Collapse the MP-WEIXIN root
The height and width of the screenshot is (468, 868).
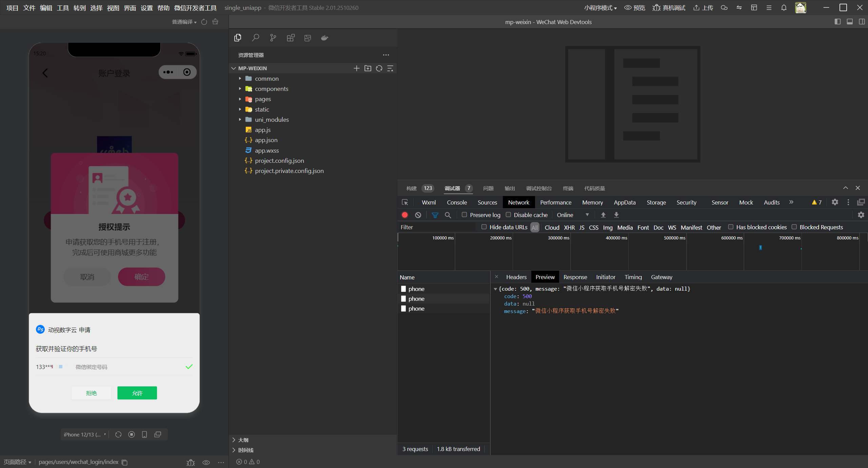[234, 69]
